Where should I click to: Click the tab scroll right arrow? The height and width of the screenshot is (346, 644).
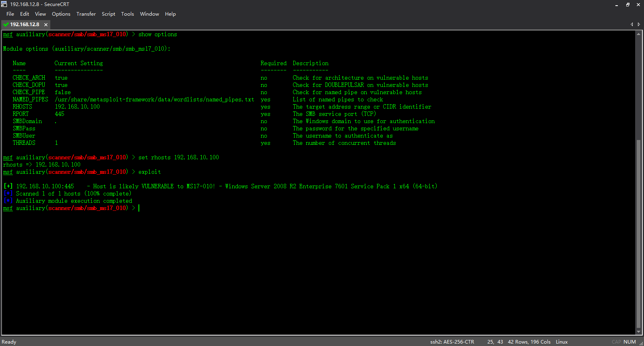[x=639, y=25]
